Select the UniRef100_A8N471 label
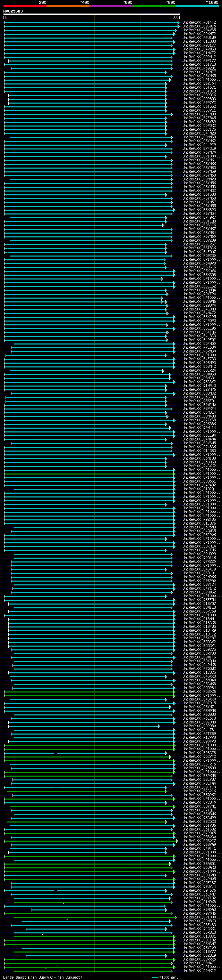The image size is (222, 980). click(199, 963)
